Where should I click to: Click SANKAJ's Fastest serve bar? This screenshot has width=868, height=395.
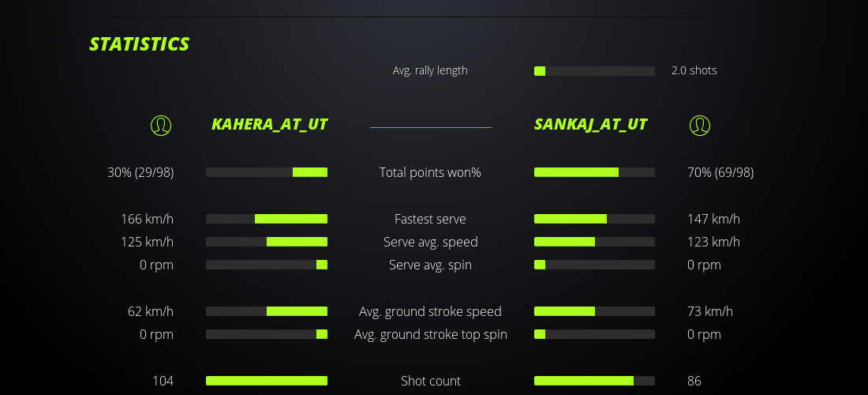tap(594, 219)
